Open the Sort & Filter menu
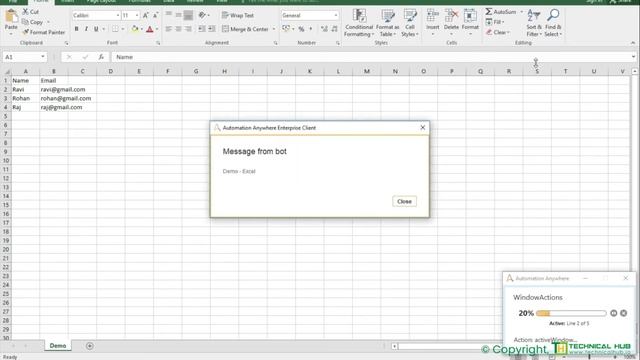This screenshot has width=640, height=360. click(534, 23)
